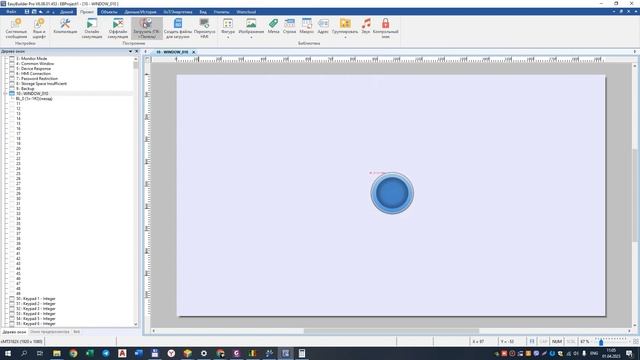This screenshot has width=640, height=360.
Task: Close the WINDOW_010 document tab
Action: 194,52
